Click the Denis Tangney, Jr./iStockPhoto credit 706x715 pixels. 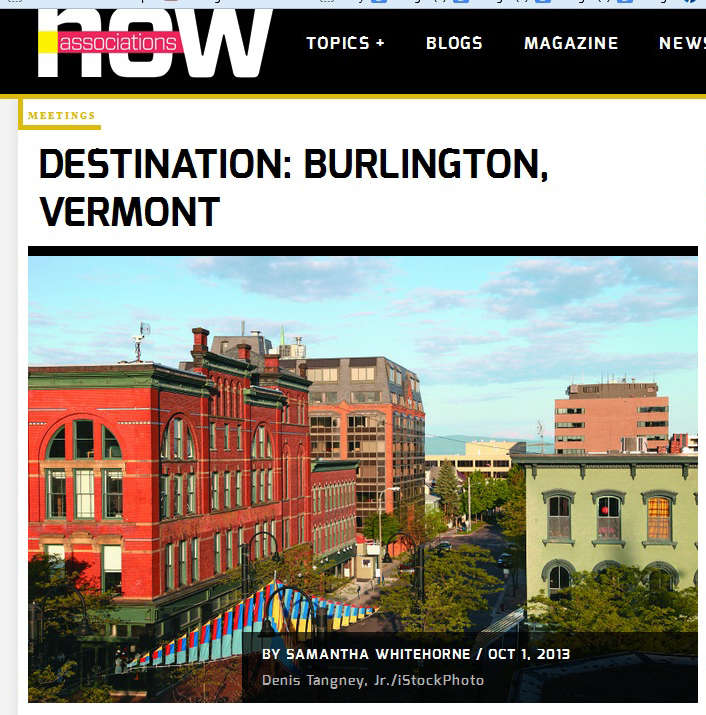tap(373, 680)
